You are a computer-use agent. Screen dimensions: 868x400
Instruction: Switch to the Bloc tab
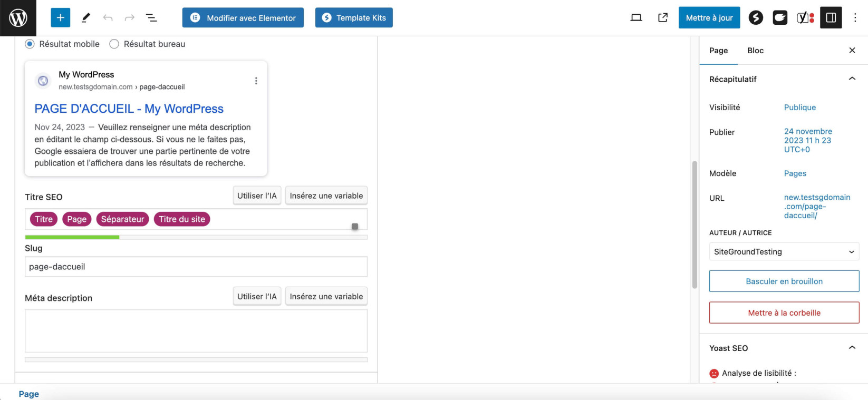click(755, 51)
